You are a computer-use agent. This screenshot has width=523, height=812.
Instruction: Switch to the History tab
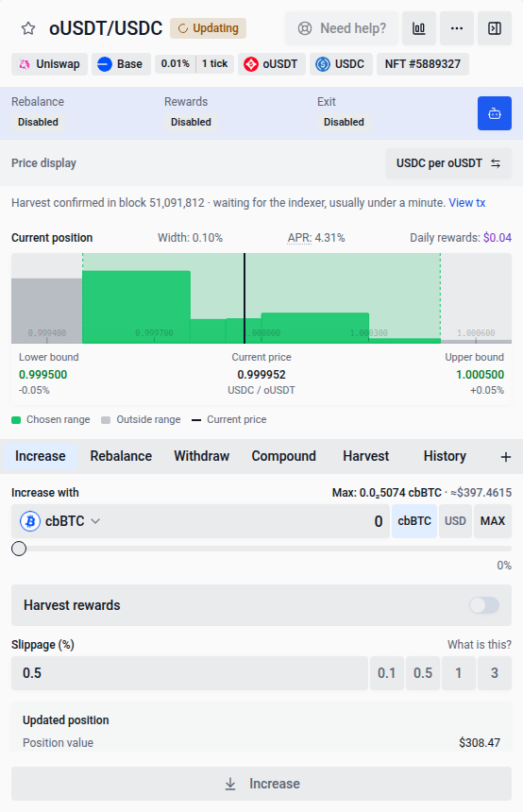[445, 456]
